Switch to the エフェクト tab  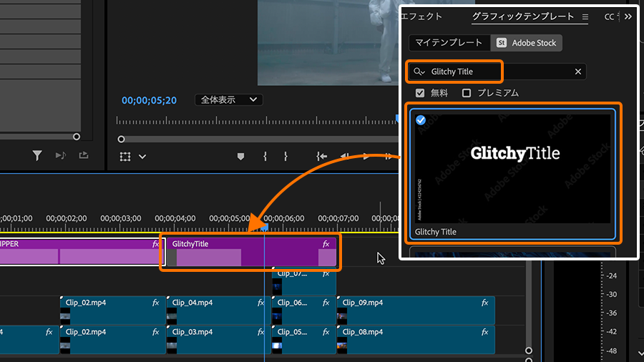click(x=421, y=16)
